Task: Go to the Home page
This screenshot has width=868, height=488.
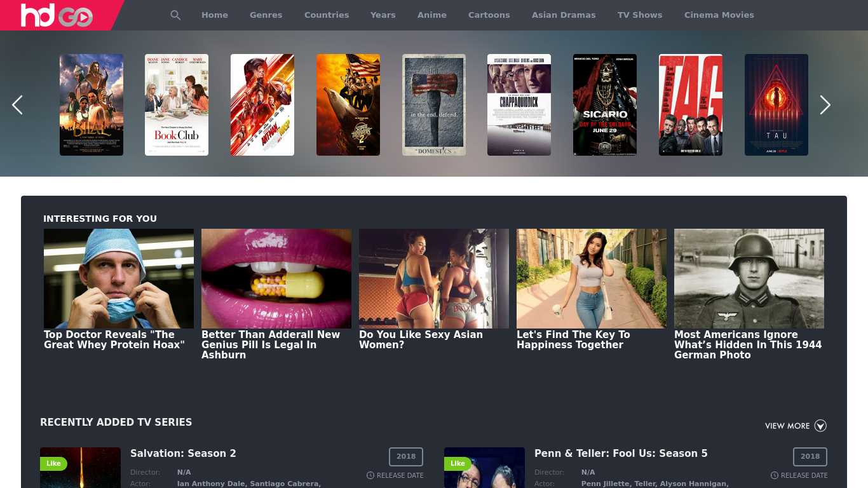Action: coord(215,15)
